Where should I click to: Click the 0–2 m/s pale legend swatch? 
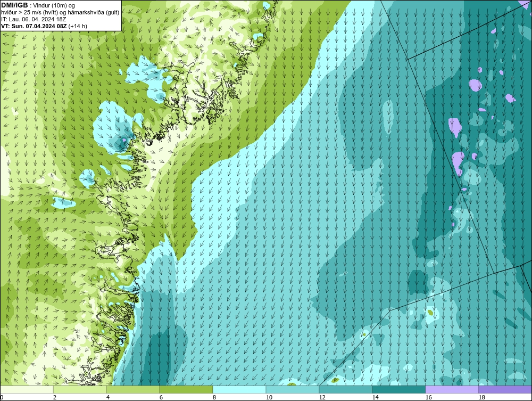(27, 389)
